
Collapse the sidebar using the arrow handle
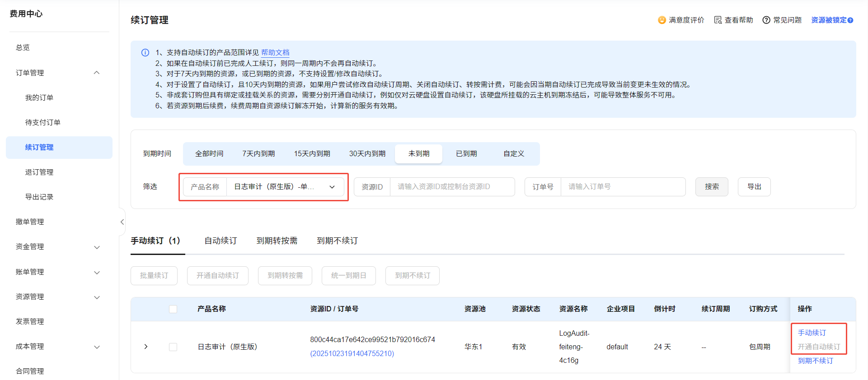click(122, 222)
